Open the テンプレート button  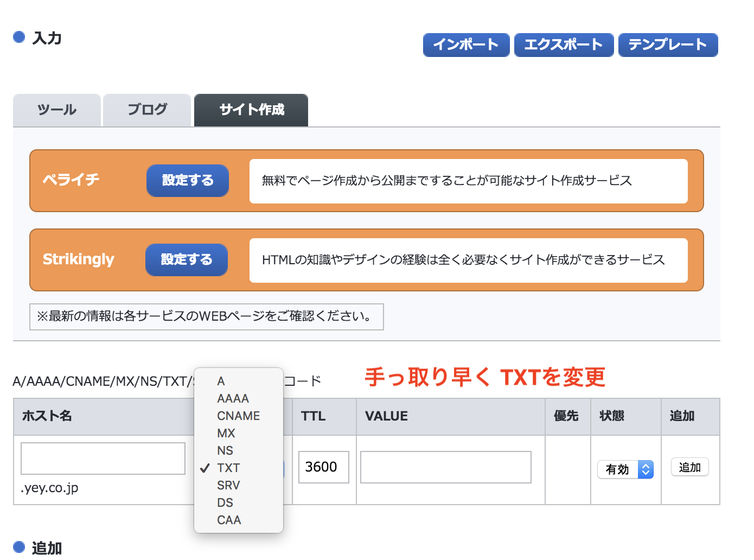click(x=668, y=44)
